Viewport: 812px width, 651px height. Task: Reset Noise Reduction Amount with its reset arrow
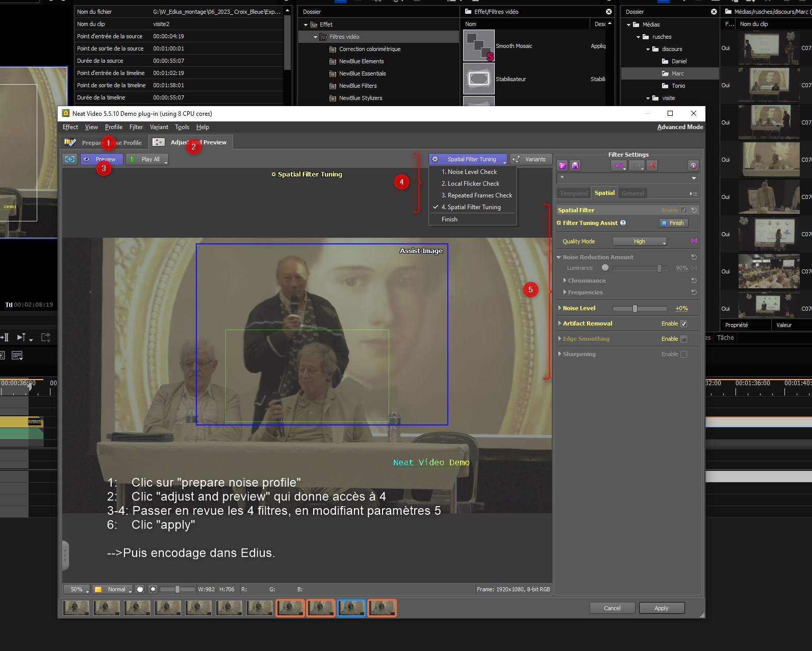[x=694, y=257]
